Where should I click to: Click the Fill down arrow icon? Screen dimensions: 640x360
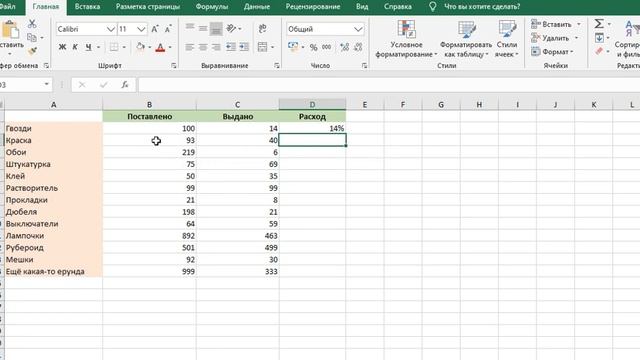coord(599,38)
